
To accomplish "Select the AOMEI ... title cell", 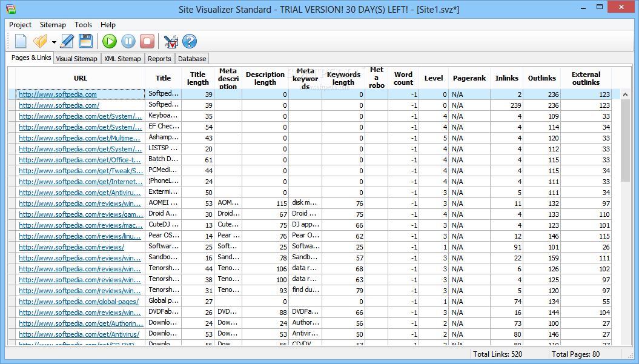I will (x=164, y=203).
